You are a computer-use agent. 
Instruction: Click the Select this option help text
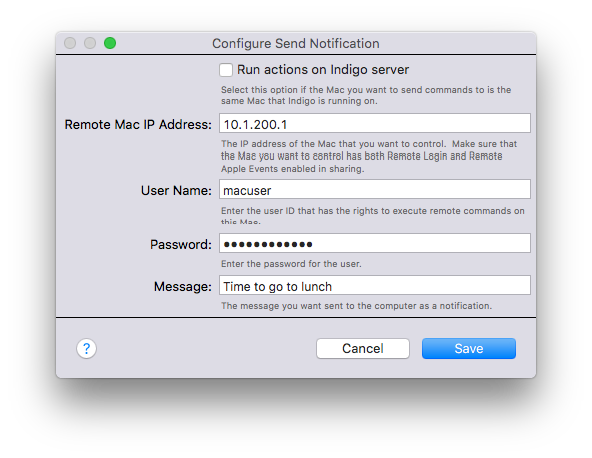(366, 96)
